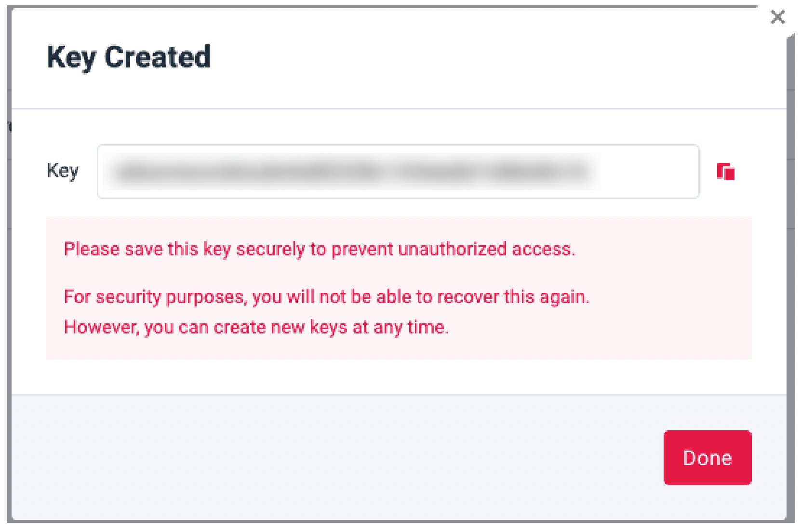
Task: Click the 'For security purposes' warning line
Action: point(326,297)
